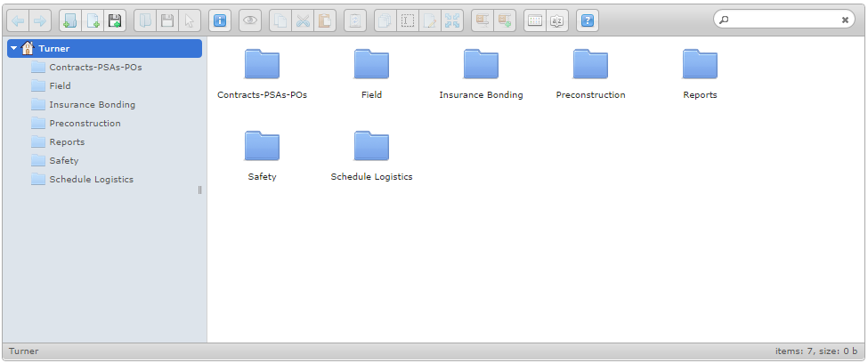Click the clipboard icon with circular arrows
This screenshot has width=868, height=363.
355,21
